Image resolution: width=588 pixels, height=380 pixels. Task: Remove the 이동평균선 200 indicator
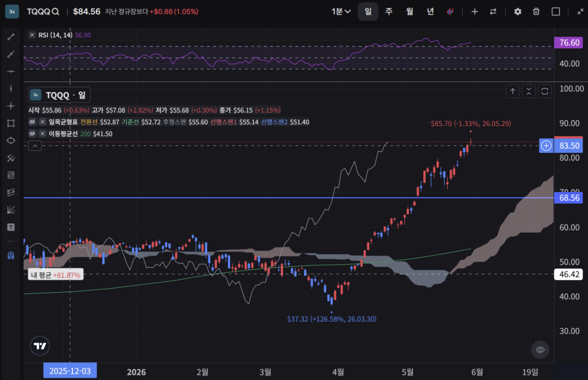(42, 134)
